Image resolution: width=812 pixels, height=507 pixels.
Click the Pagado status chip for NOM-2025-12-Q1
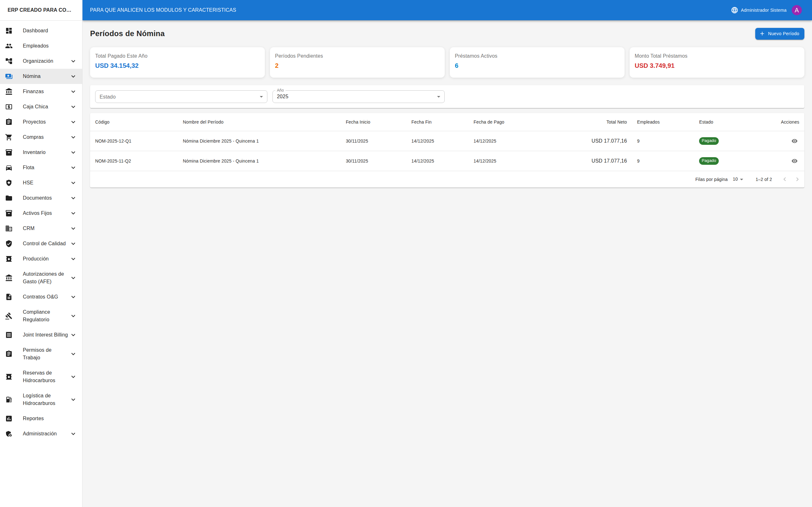[x=708, y=141]
